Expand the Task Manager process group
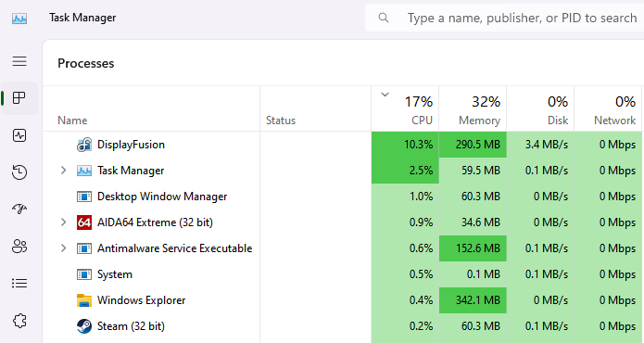The height and width of the screenshot is (343, 644). click(63, 170)
